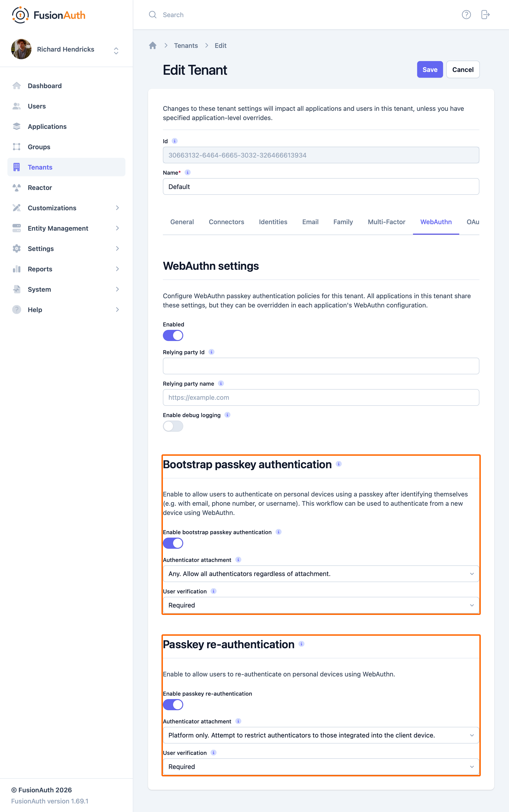The height and width of the screenshot is (812, 509).
Task: Click the Tenants building icon in sidebar
Action: pos(16,167)
